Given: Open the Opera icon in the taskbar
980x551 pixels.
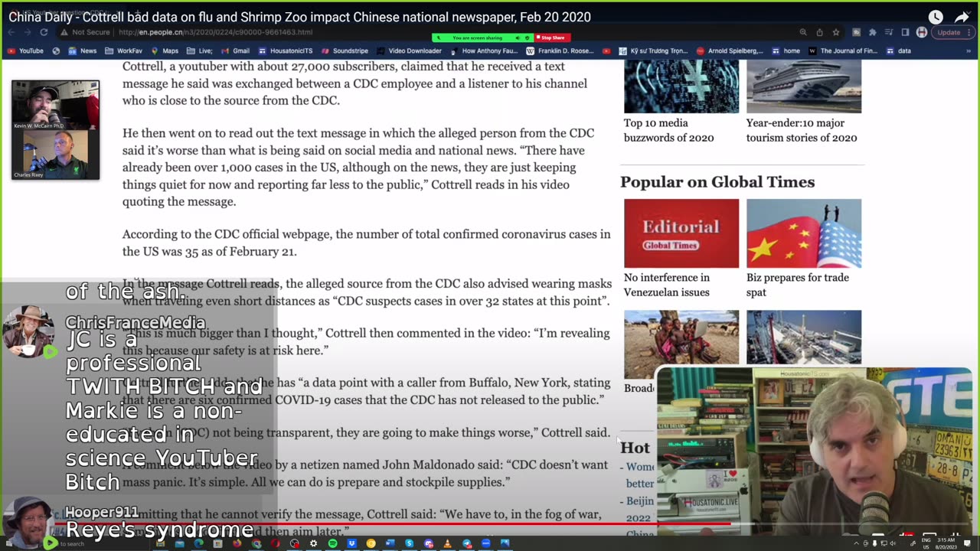Looking at the screenshot, I should coord(276,543).
